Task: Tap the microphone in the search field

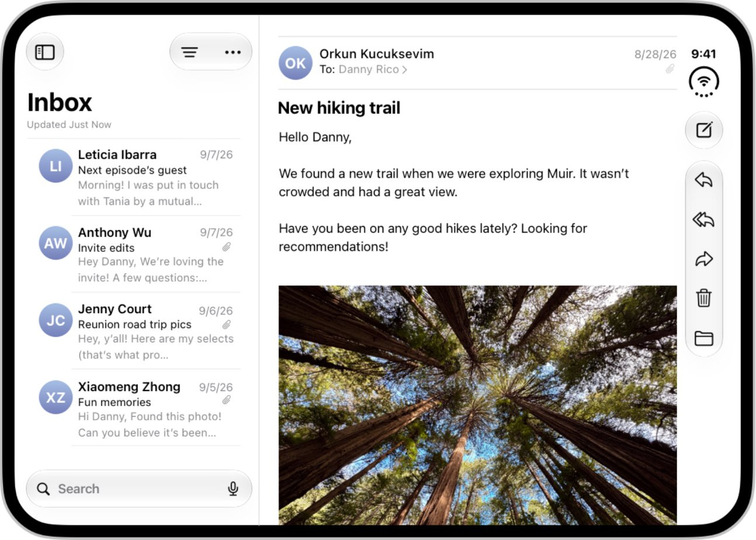Action: [233, 489]
